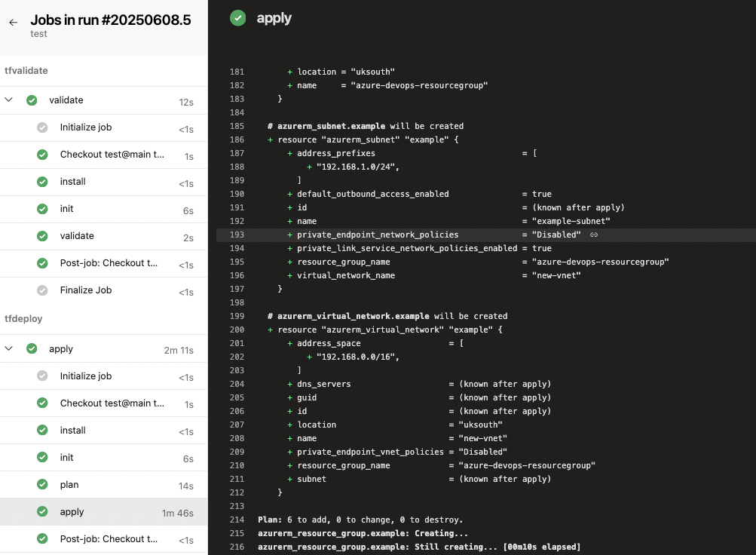Click the copy link icon on line 193
Viewport: 756px width, 555px height.
pyautogui.click(x=594, y=235)
